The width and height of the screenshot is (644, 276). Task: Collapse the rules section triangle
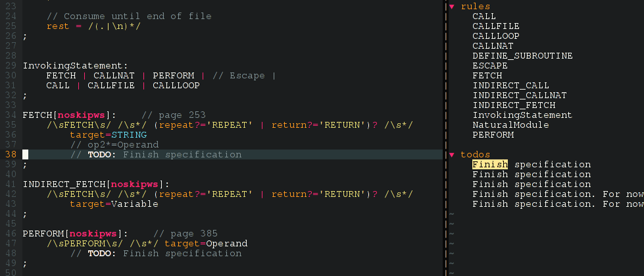pos(452,7)
